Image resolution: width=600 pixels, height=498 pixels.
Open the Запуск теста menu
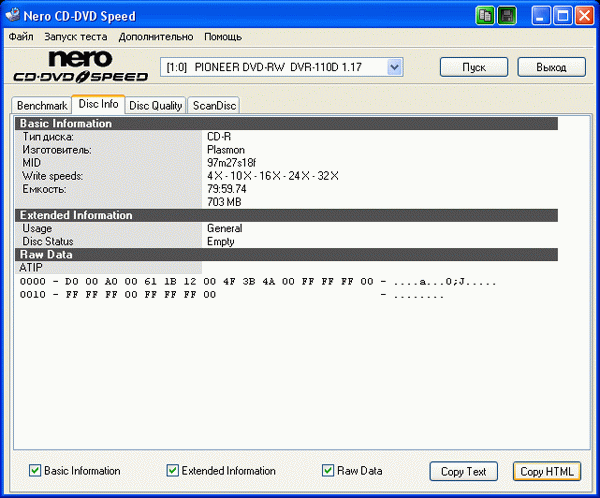(x=75, y=37)
